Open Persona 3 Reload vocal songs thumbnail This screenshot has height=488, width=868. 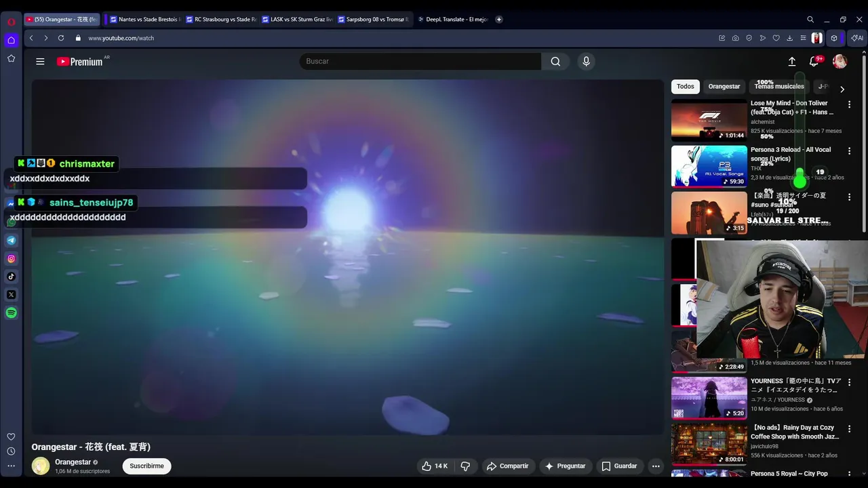coord(709,166)
